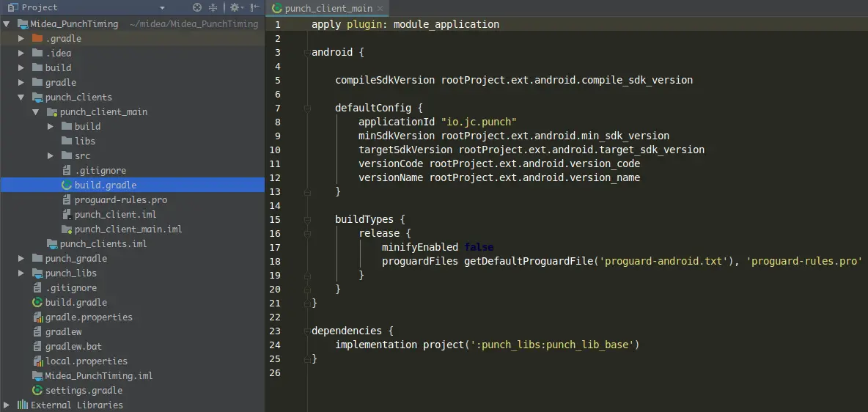Collapse the punch_client_main module arrow
The image size is (868, 412).
pos(35,112)
